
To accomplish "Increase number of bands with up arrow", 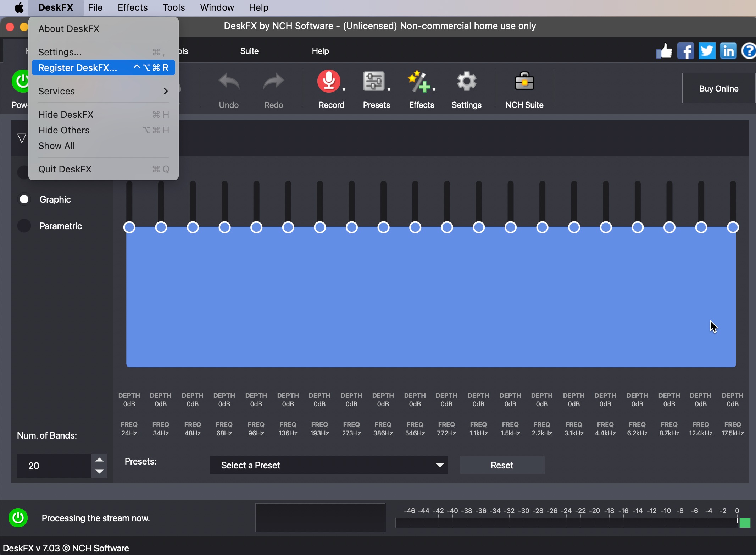I will click(99, 460).
